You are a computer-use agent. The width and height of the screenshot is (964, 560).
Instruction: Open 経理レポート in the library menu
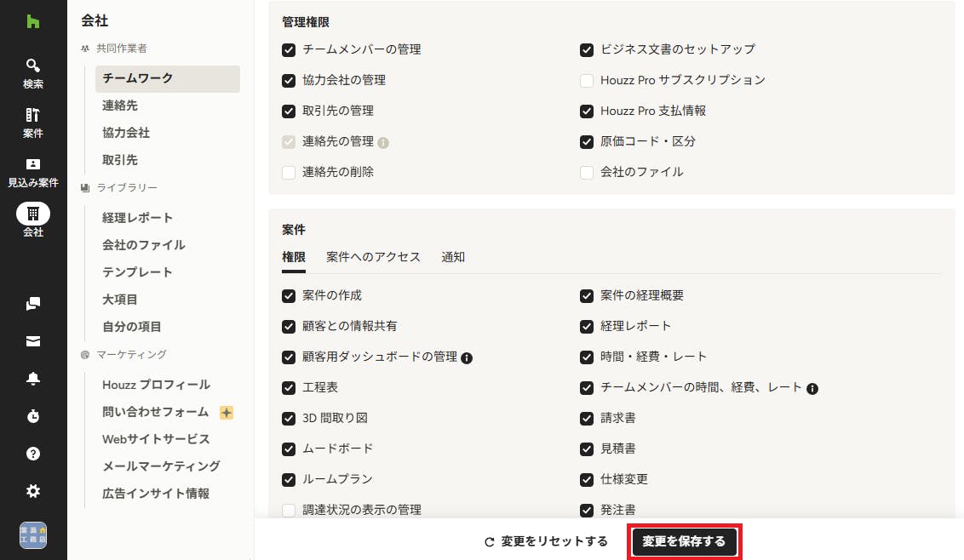coord(137,218)
